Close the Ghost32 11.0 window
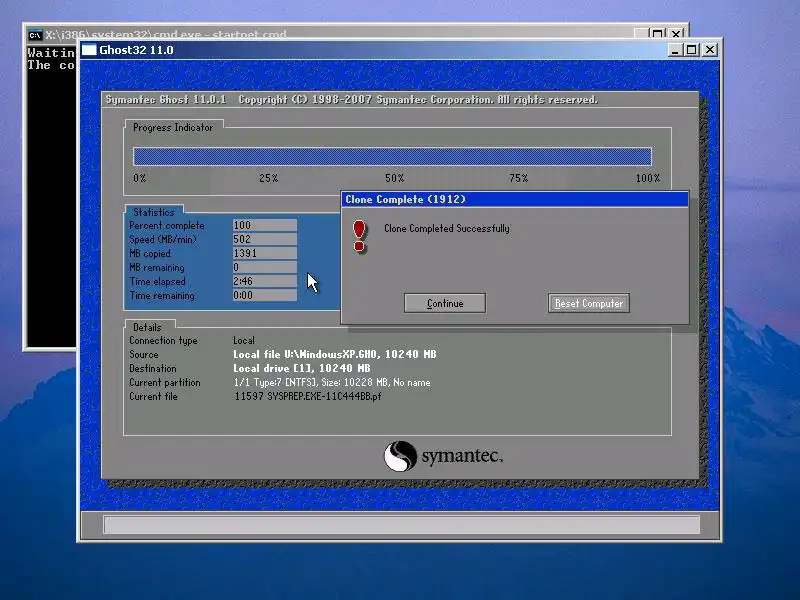 coord(710,50)
